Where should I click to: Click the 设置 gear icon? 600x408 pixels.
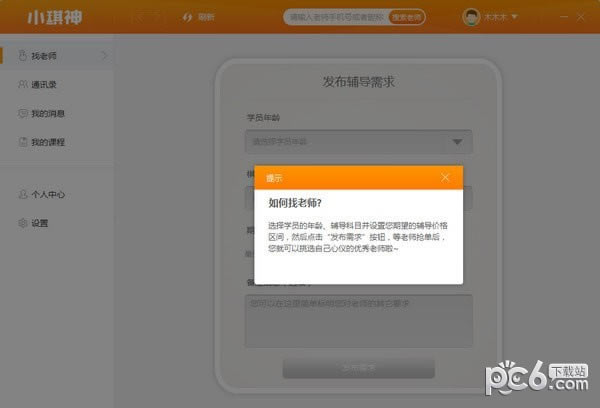[22, 223]
